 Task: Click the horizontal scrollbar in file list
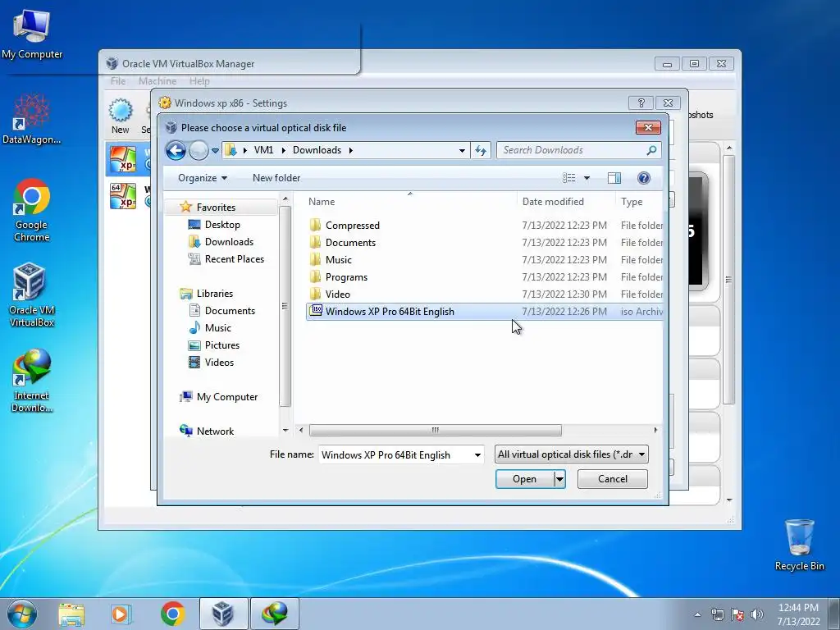435,430
